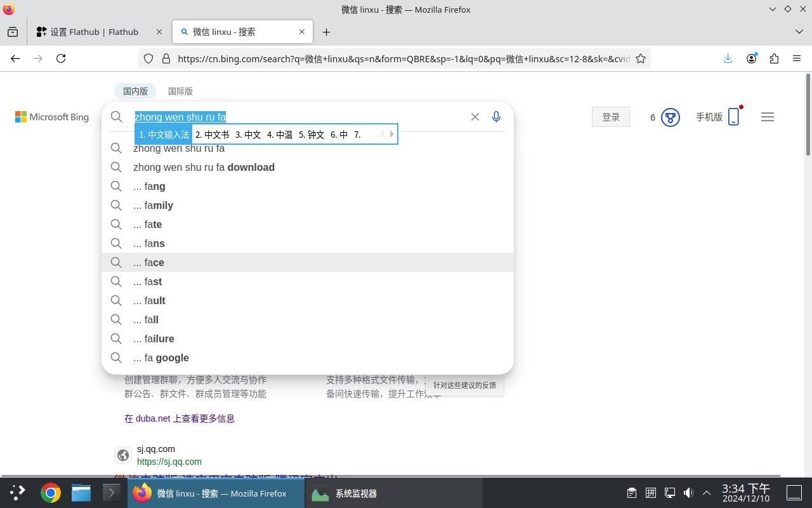Open the volume control tray icon
This screenshot has width=812, height=508.
pos(688,493)
